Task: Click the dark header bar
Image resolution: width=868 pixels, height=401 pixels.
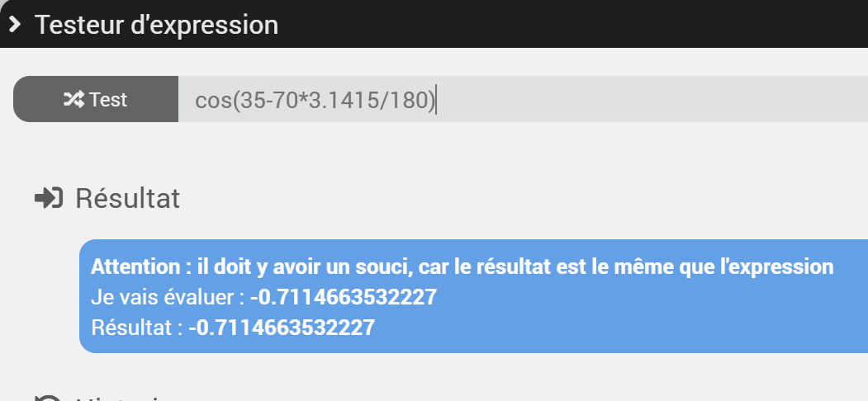Action: pos(434,24)
